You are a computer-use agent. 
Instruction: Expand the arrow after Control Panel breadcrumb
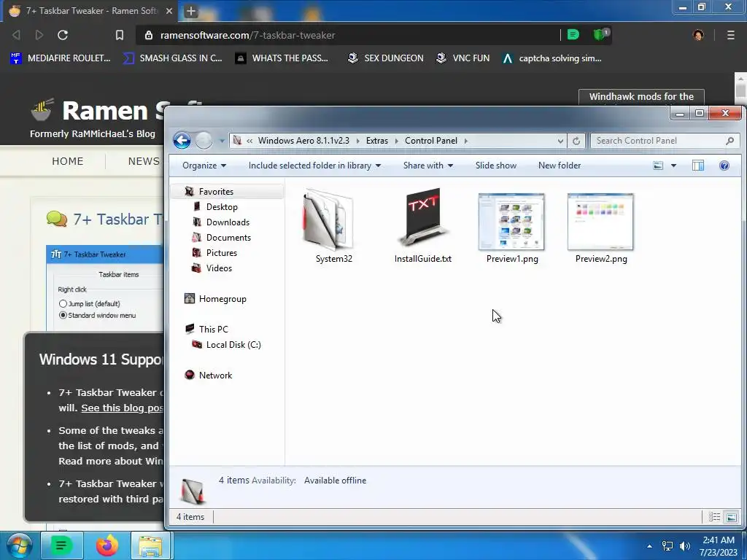click(x=466, y=141)
